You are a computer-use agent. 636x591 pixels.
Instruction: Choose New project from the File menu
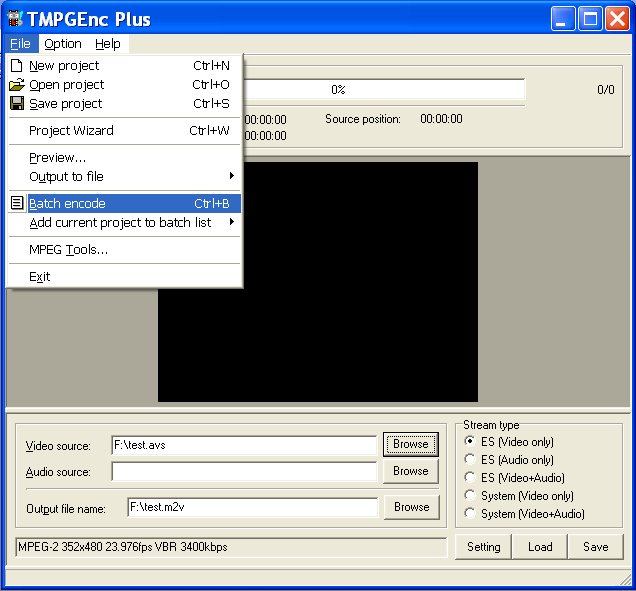tap(125, 65)
